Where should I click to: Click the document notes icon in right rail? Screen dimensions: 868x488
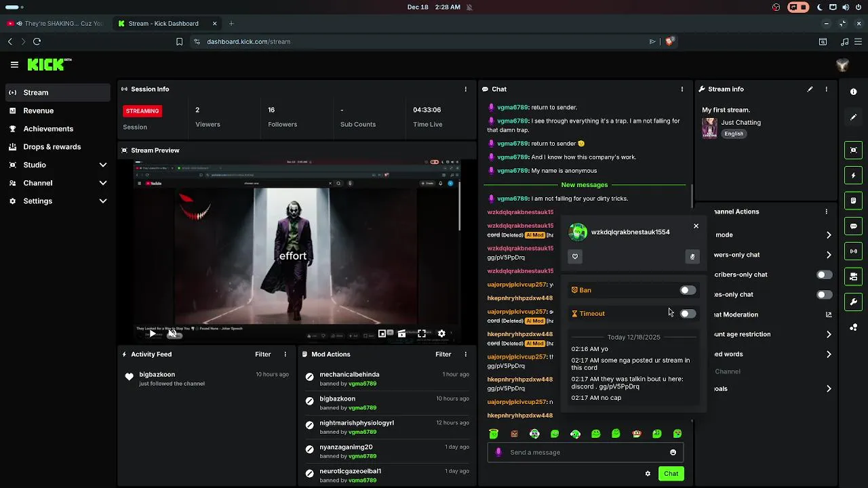[x=853, y=201]
